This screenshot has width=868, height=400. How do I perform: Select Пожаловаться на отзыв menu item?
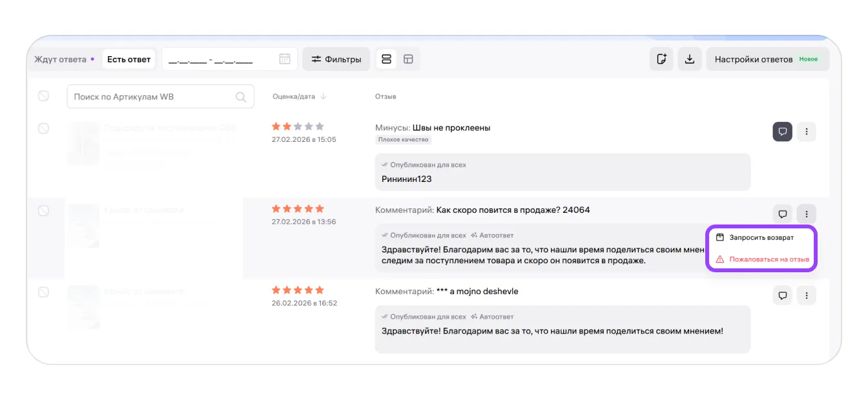(769, 259)
